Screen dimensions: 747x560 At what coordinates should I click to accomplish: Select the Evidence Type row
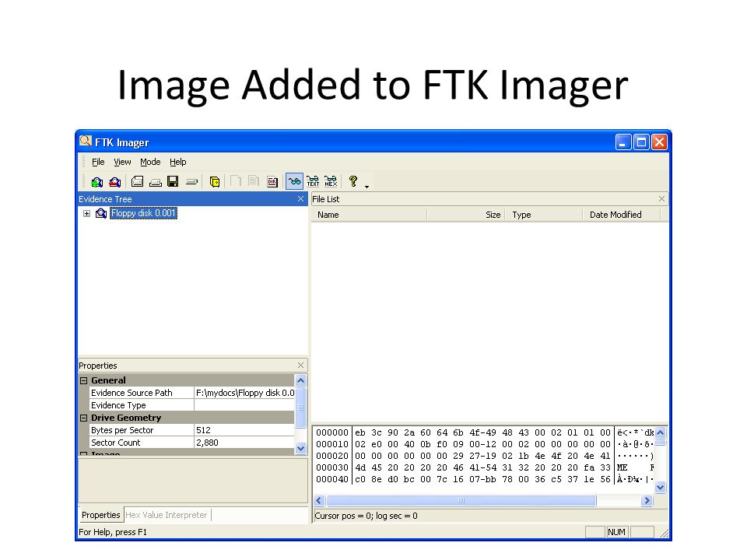pos(192,405)
